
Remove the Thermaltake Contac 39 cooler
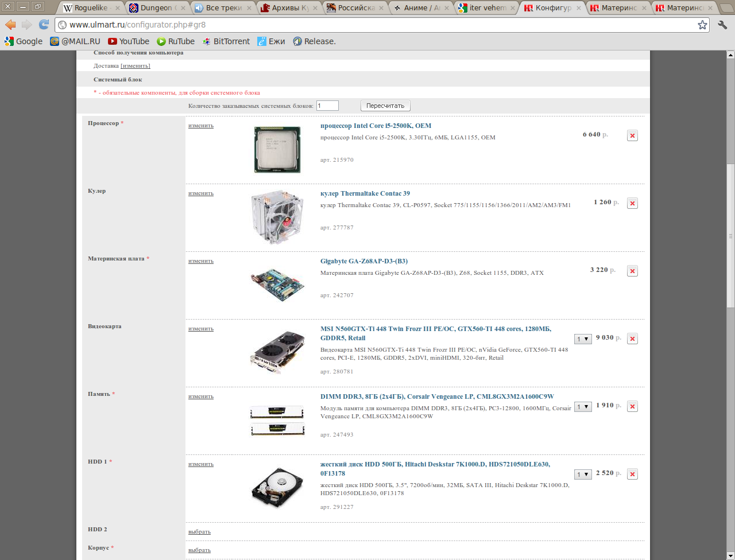tap(632, 204)
